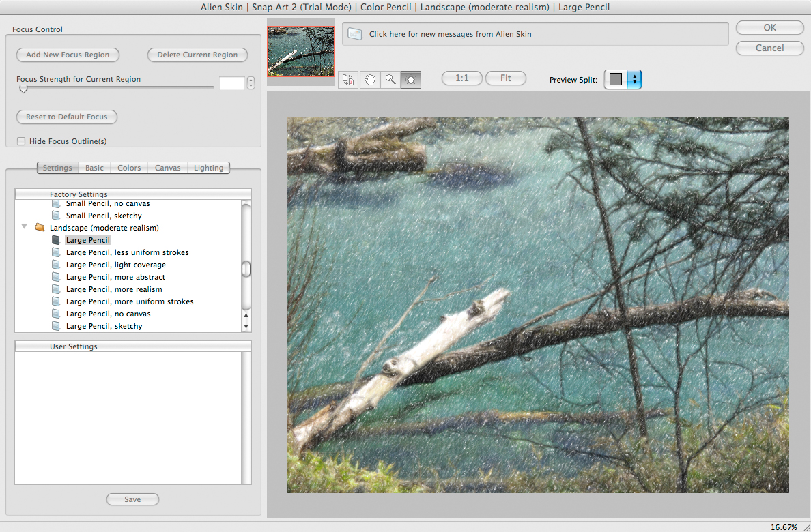Switch to the Colors tab
This screenshot has width=811, height=532.
128,168
